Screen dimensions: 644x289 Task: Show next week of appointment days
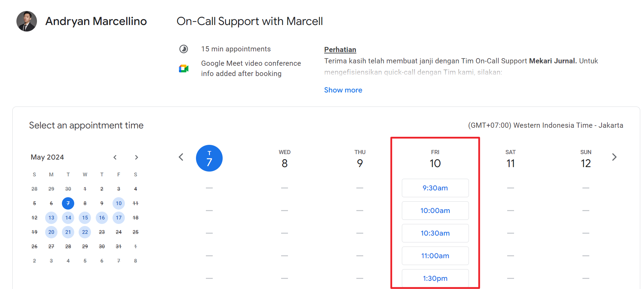pos(614,157)
